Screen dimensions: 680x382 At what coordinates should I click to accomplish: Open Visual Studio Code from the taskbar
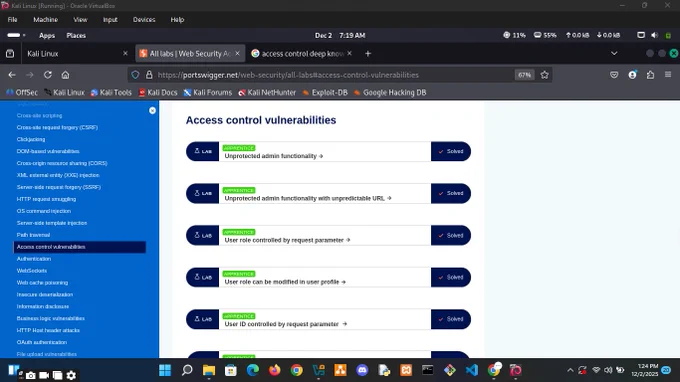(471, 370)
